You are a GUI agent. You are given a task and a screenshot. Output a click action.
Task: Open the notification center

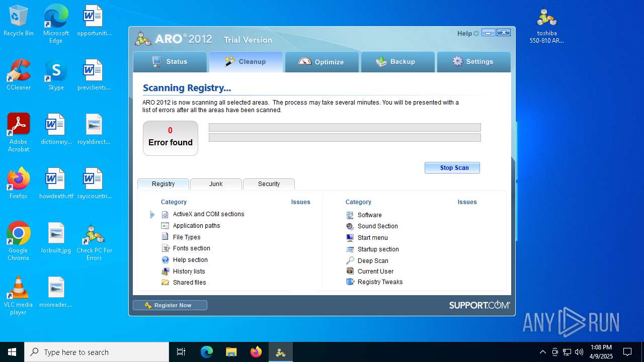click(x=627, y=352)
